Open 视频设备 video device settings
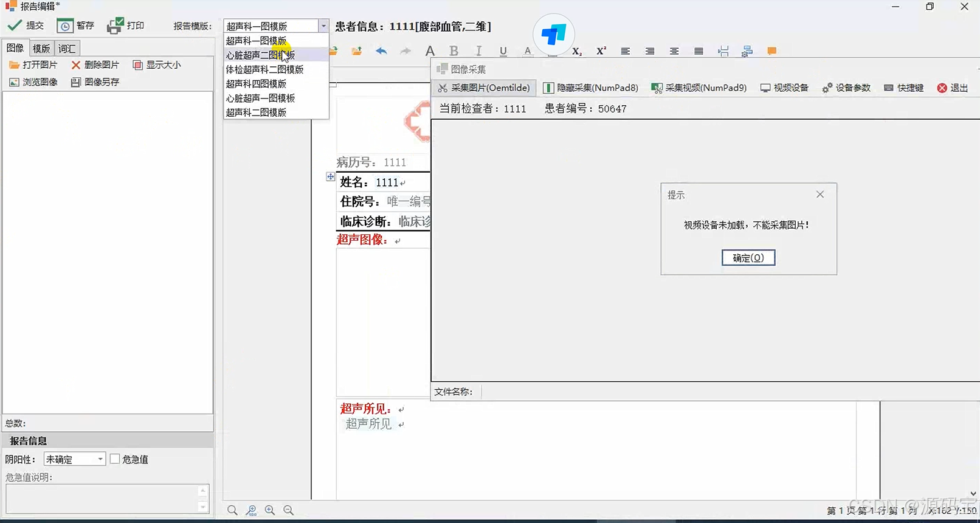Image resolution: width=980 pixels, height=523 pixels. tap(784, 88)
